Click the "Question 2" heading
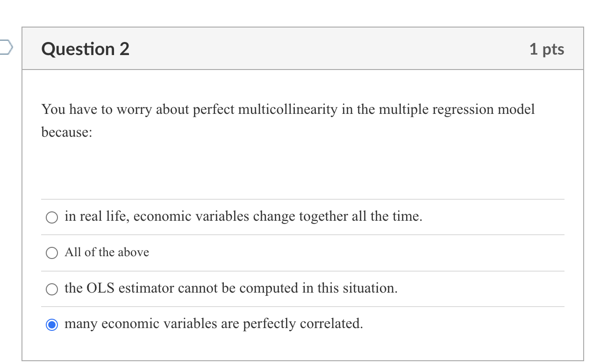 click(84, 49)
